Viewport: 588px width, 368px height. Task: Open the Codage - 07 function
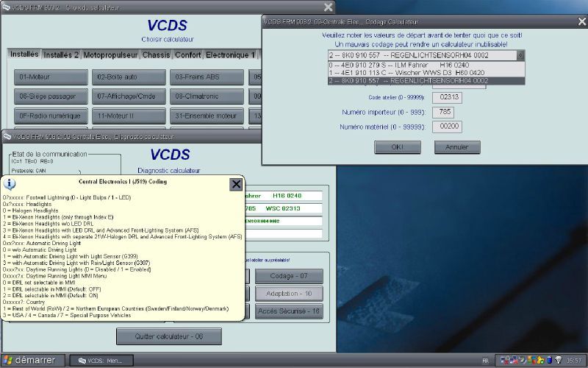[x=289, y=276]
